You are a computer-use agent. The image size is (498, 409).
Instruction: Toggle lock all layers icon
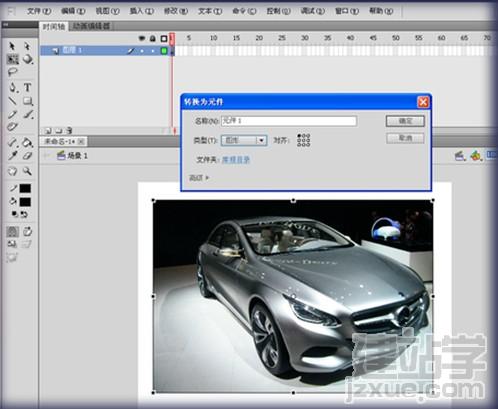point(153,38)
